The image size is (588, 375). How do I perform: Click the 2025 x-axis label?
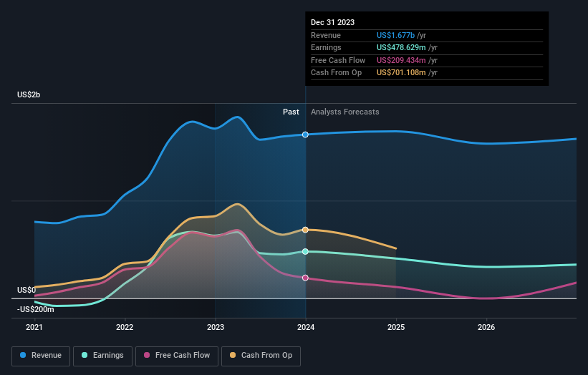(396, 327)
